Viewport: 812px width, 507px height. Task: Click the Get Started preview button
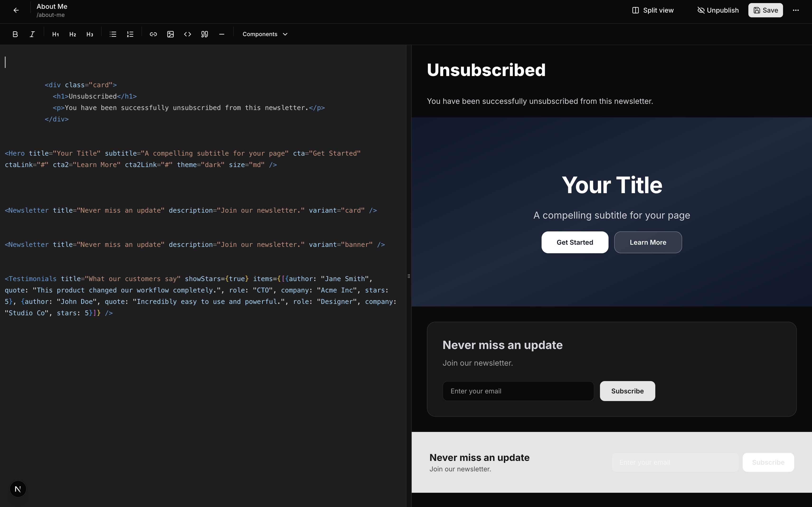[575, 242]
